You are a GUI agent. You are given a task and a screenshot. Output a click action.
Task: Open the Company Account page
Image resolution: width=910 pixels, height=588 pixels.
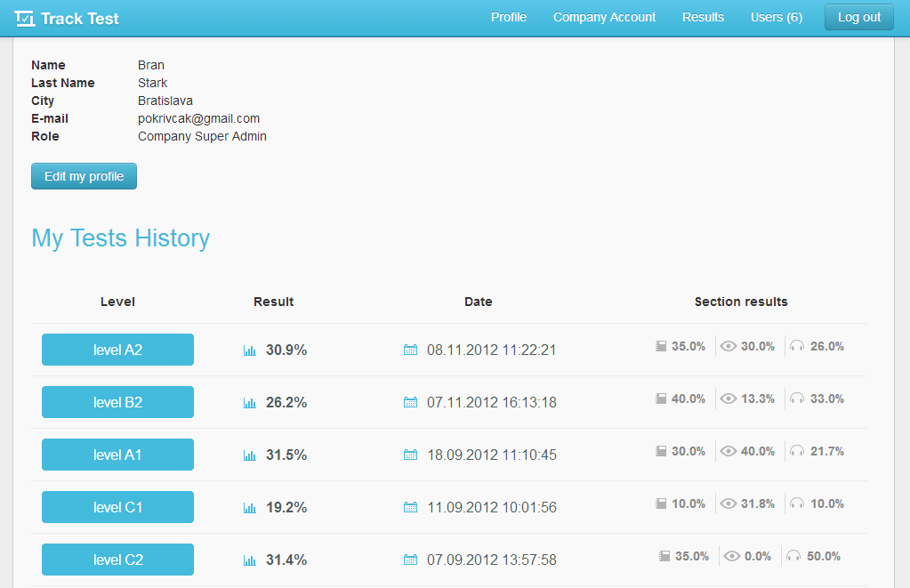click(604, 17)
